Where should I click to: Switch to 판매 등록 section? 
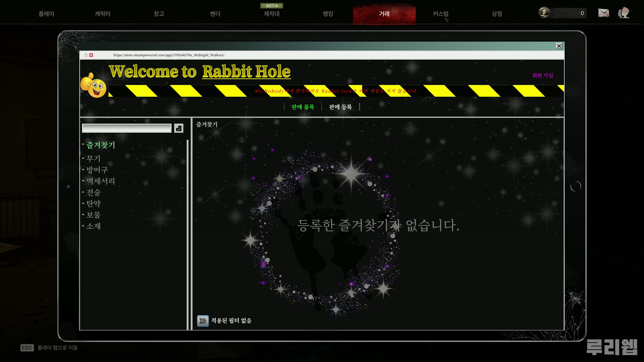point(340,107)
